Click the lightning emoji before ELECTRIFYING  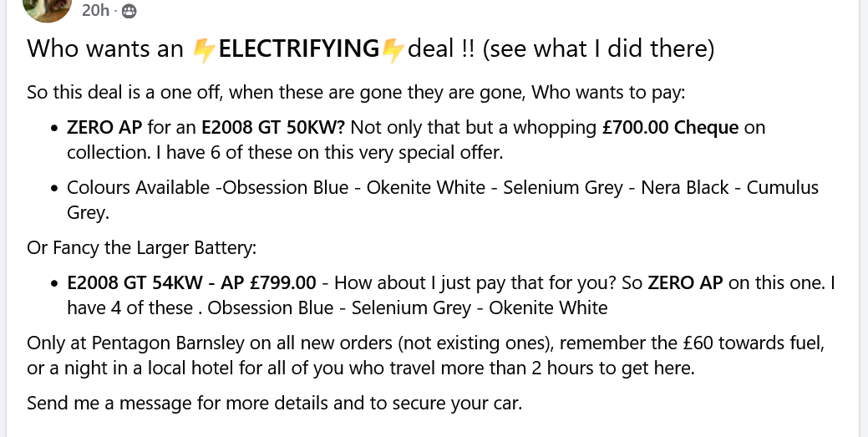203,49
